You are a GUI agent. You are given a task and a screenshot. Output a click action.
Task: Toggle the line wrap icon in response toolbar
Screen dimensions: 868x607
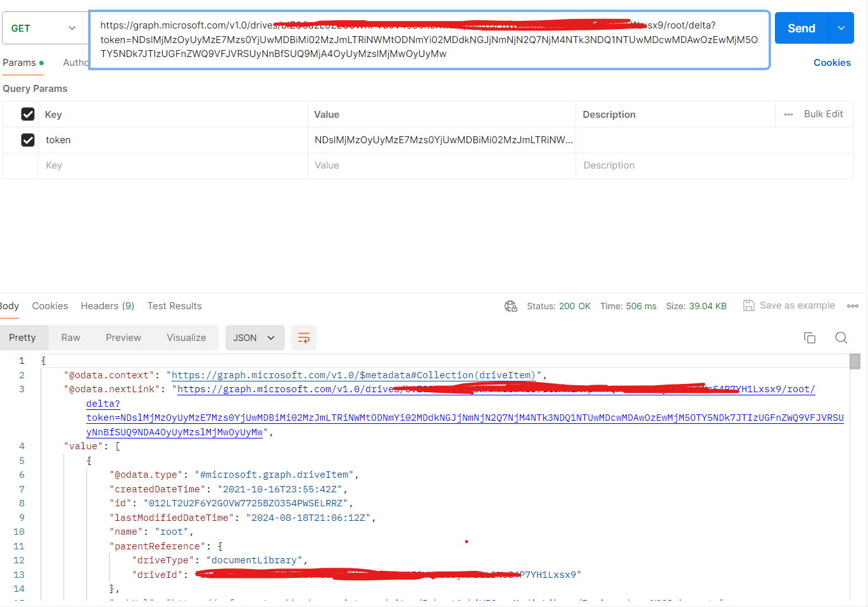pyautogui.click(x=304, y=338)
